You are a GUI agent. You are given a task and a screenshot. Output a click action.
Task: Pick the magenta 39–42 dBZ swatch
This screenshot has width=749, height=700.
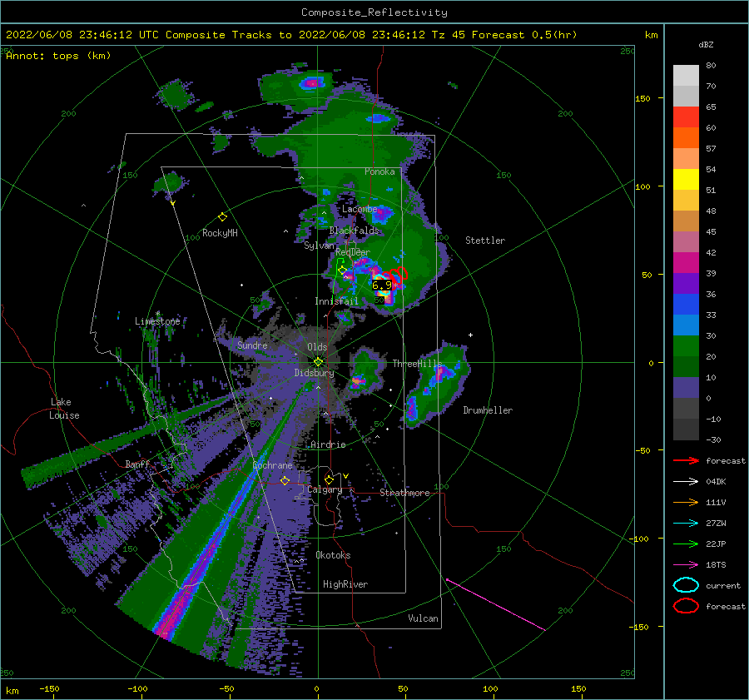point(686,263)
